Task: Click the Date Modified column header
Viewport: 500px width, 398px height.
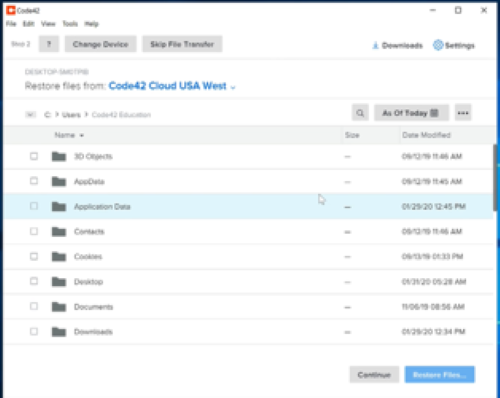Action: tap(426, 135)
